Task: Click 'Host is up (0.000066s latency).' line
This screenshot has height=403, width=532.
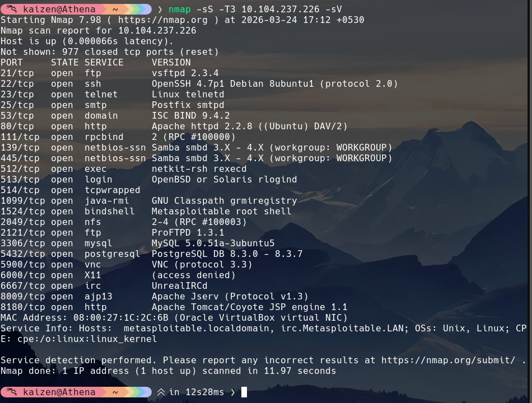Action: [x=87, y=41]
